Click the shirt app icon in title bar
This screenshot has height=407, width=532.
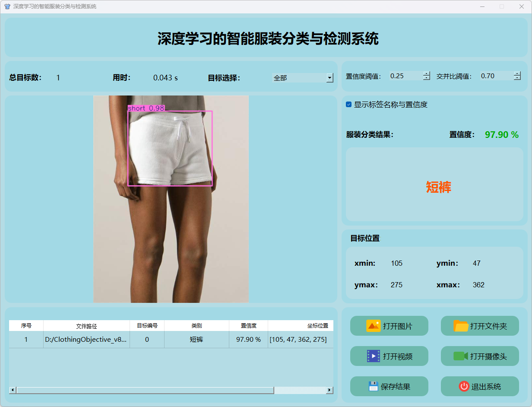[7, 6]
